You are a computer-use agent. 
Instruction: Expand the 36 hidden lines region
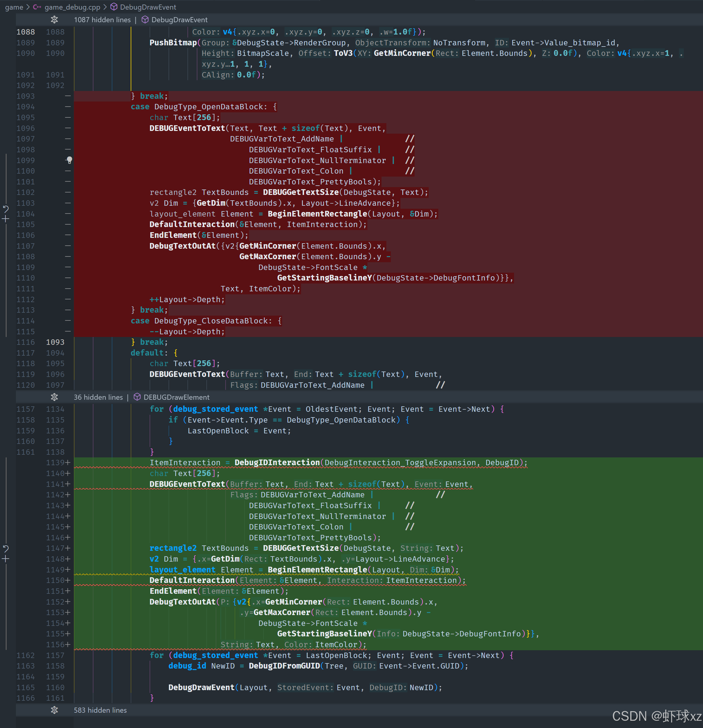point(54,397)
